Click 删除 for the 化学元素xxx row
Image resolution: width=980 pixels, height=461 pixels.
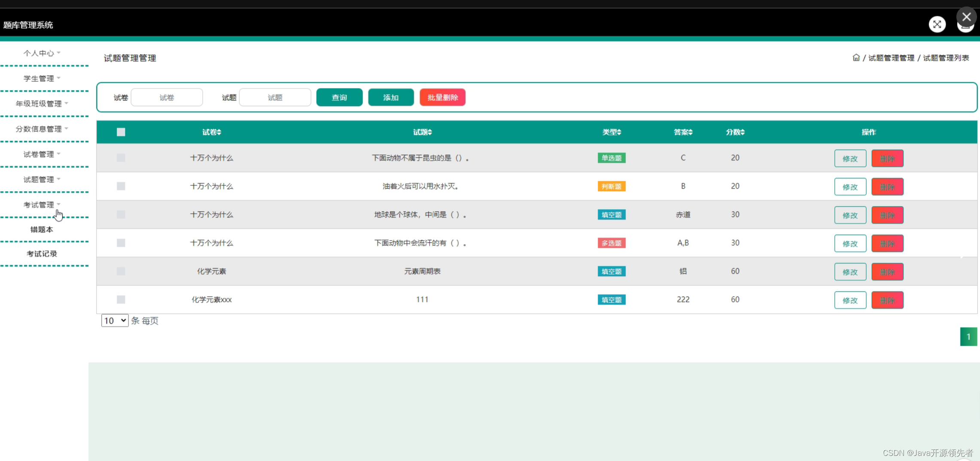887,300
